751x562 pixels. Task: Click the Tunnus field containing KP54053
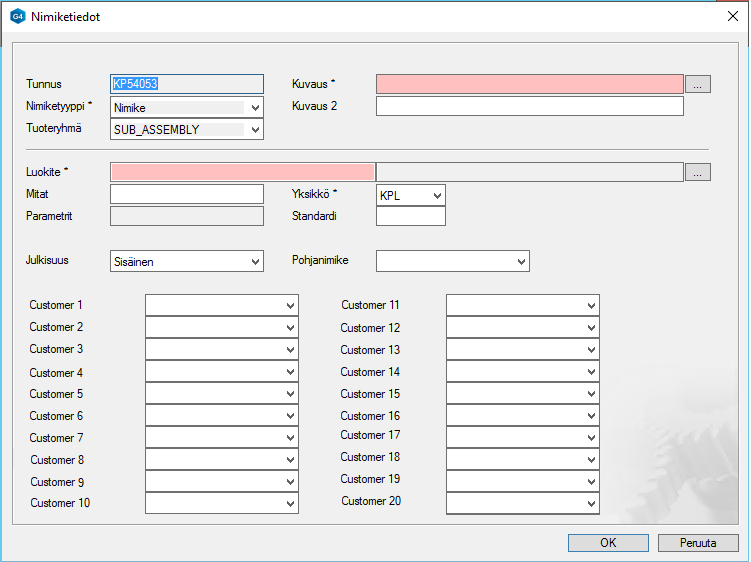pyautogui.click(x=186, y=84)
